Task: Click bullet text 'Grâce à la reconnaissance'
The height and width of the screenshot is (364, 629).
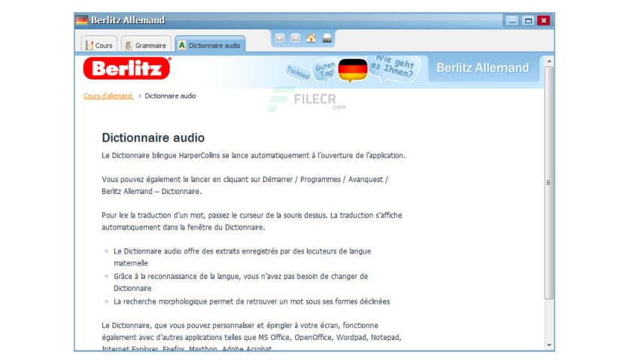Action: tap(241, 282)
